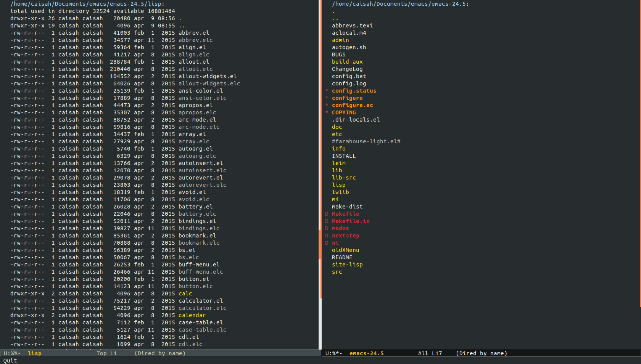The height and width of the screenshot is (364, 641).
Task: Open the src directory
Action: point(337,272)
